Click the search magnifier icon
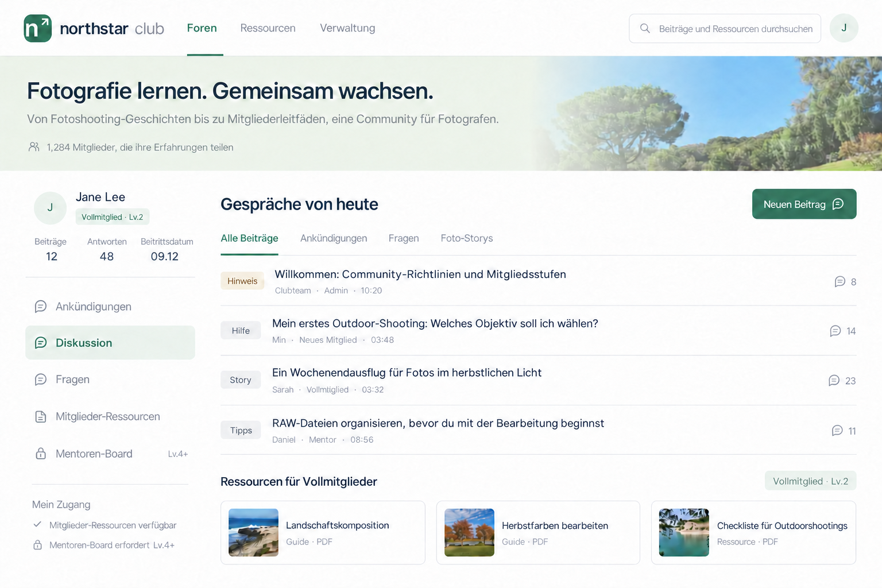Screen dimensions: 882x588 coord(645,28)
